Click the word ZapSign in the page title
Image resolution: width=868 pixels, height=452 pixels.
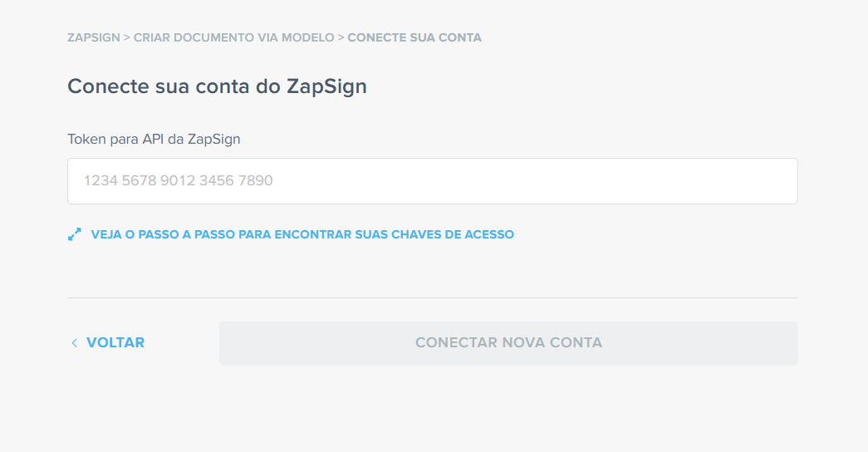pos(326,87)
